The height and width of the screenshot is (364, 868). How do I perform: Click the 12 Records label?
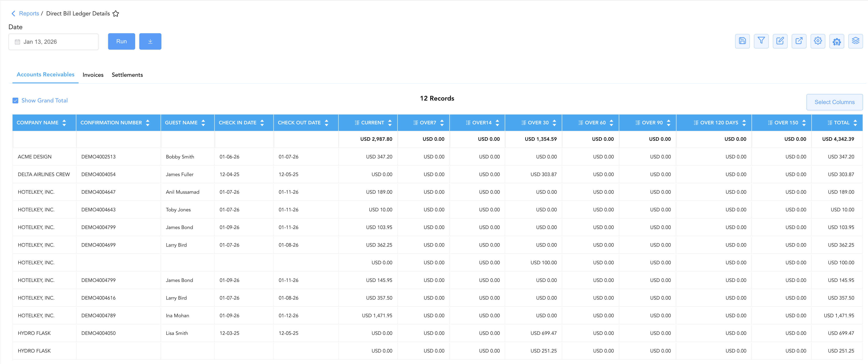tap(437, 98)
